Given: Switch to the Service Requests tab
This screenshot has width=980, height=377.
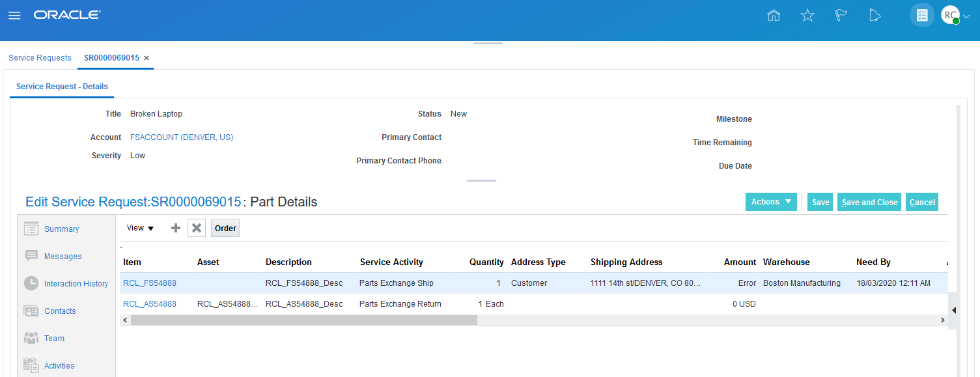Looking at the screenshot, I should (40, 57).
